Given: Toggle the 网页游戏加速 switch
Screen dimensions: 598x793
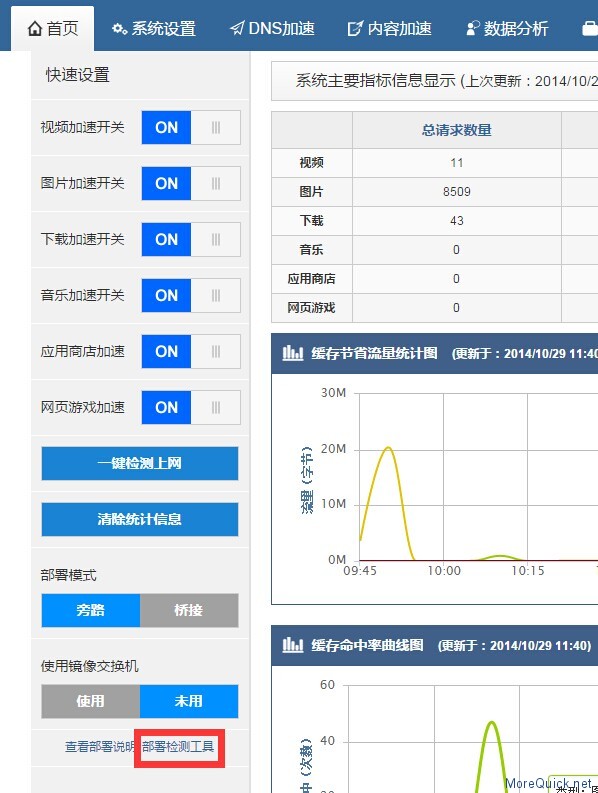Looking at the screenshot, I should (x=191, y=407).
